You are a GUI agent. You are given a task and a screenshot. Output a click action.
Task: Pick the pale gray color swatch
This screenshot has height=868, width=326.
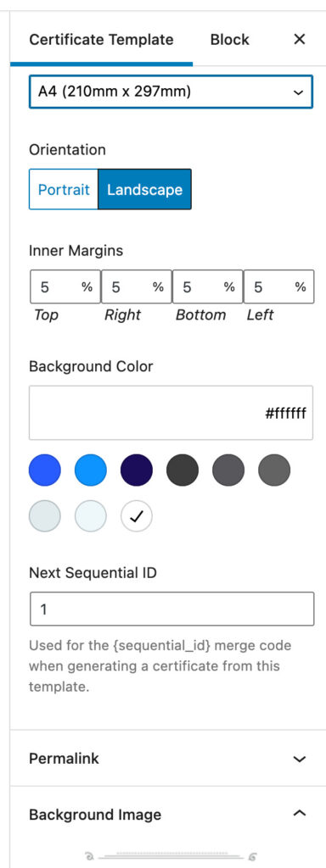click(44, 516)
